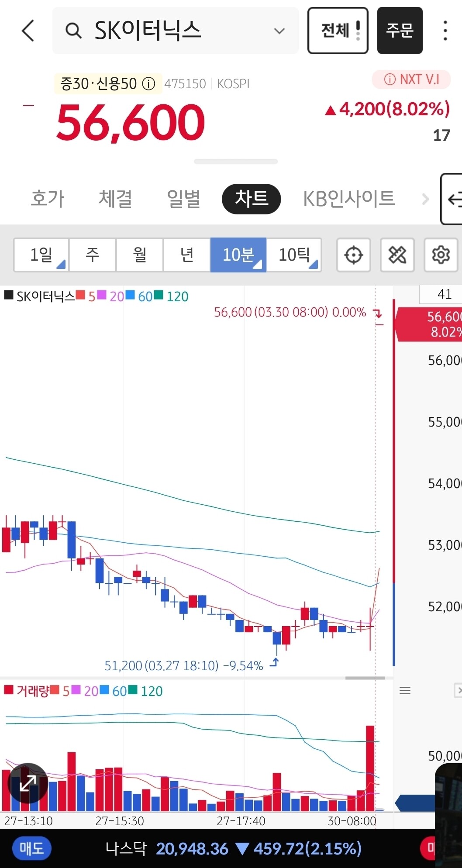Screen dimensions: 462x868
Task: Tap the NXT V.I badge
Action: 411,79
